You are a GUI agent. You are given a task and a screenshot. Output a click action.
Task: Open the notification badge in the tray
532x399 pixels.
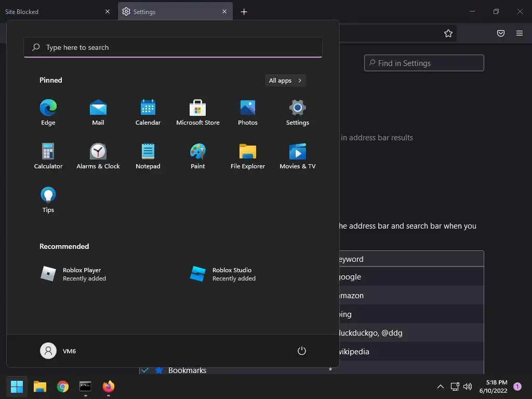[517, 387]
